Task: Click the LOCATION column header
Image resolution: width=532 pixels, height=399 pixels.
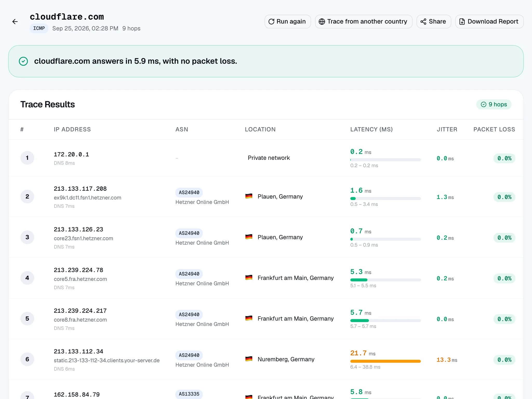Action: coord(260,129)
